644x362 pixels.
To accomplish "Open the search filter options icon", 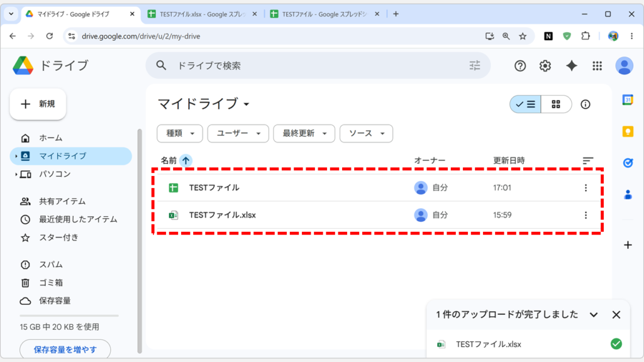I will click(474, 65).
